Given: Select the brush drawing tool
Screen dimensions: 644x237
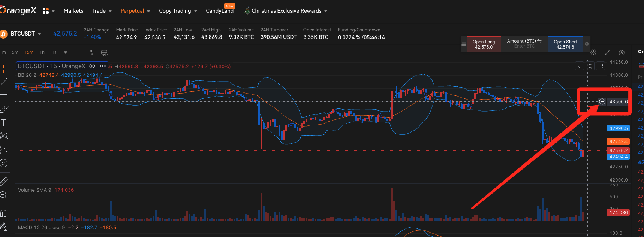Looking at the screenshot, I should [x=4, y=109].
